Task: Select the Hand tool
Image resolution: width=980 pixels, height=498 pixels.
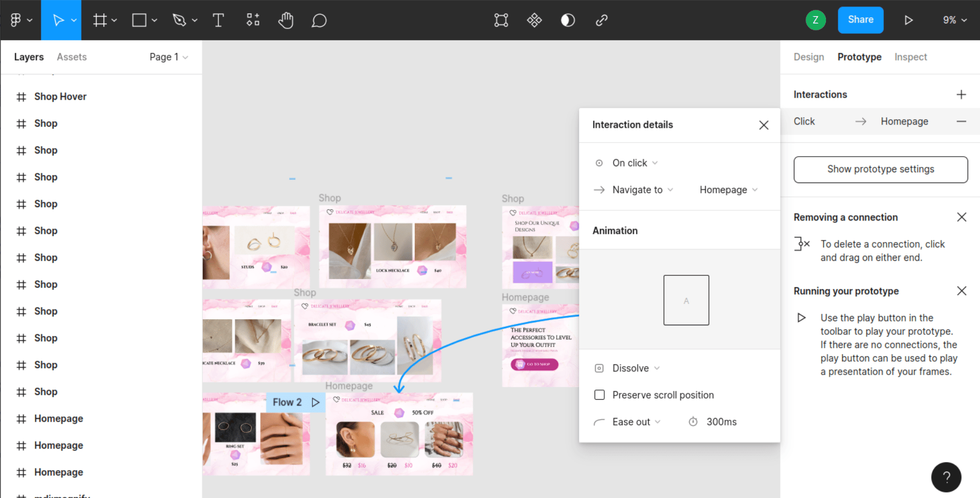Action: pos(286,20)
